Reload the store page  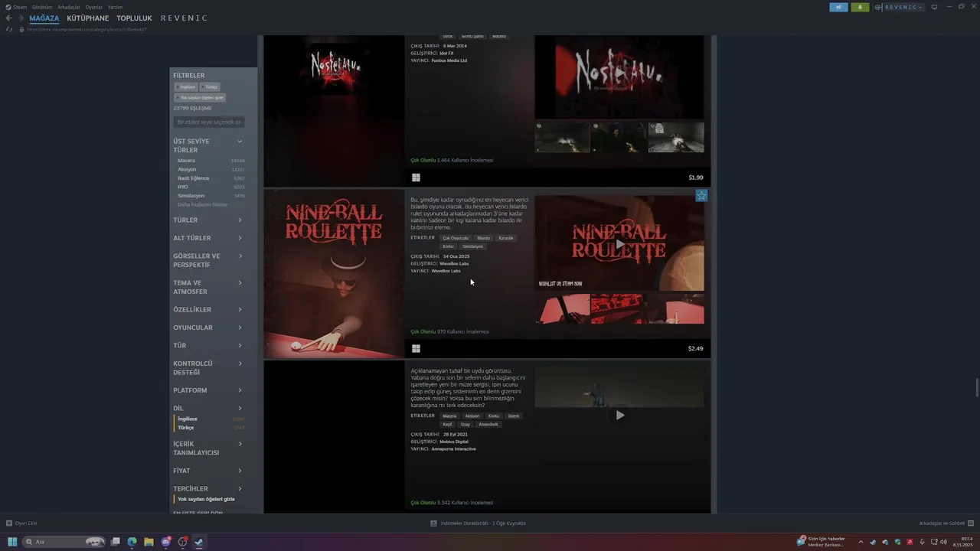click(9, 29)
